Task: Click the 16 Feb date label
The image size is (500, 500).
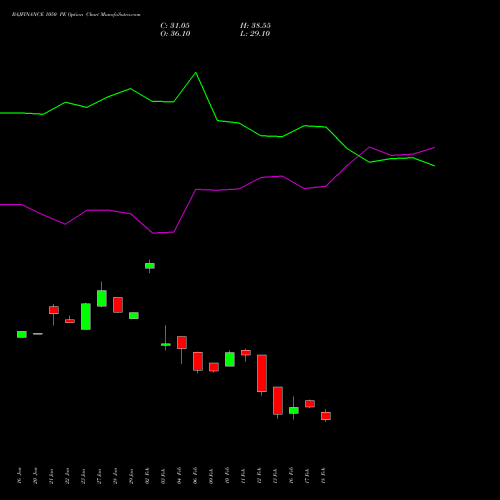Action: click(x=291, y=476)
